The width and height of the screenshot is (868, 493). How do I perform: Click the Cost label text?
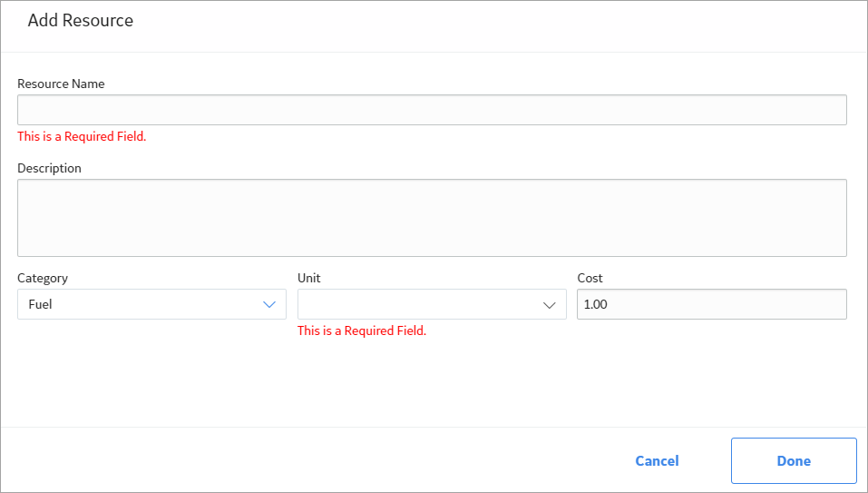pyautogui.click(x=590, y=278)
